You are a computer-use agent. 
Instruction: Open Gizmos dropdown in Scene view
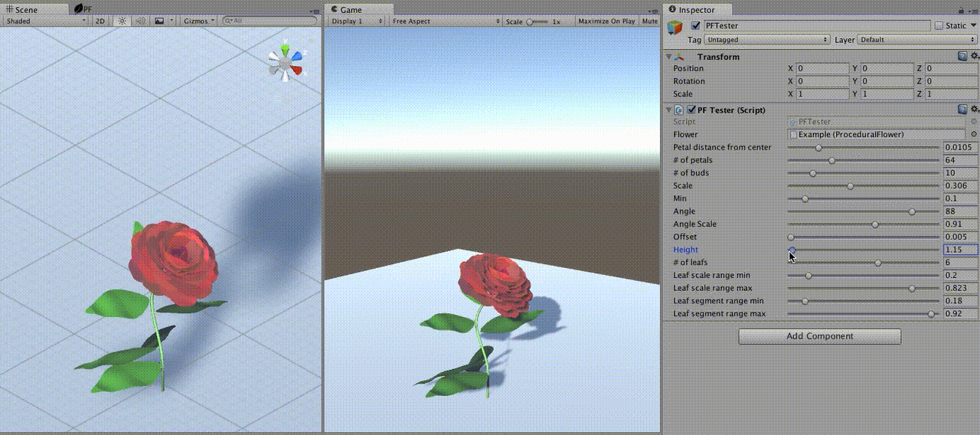point(199,21)
